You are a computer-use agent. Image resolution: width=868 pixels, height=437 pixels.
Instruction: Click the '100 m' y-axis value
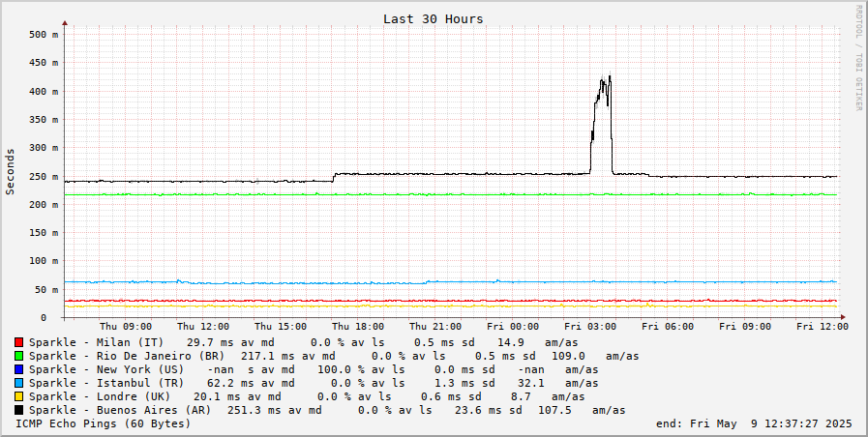coord(44,261)
